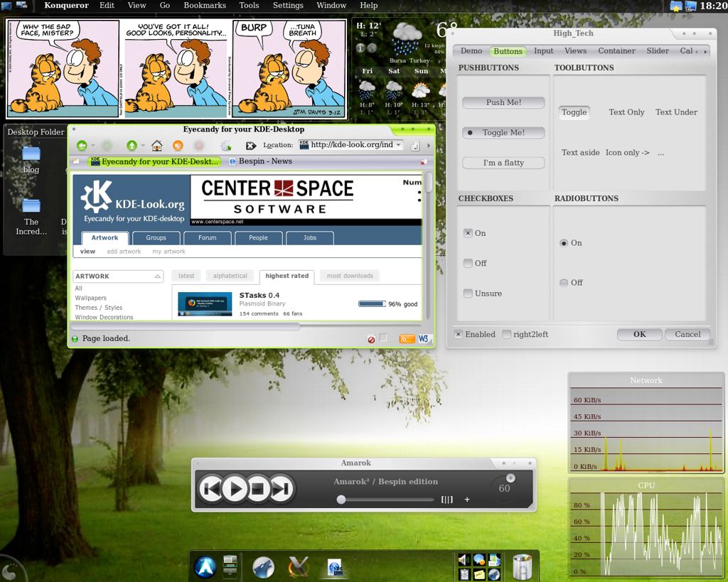Click the green up-arrow navigation icon
Screen dimensions: 728x582
[x=132, y=146]
